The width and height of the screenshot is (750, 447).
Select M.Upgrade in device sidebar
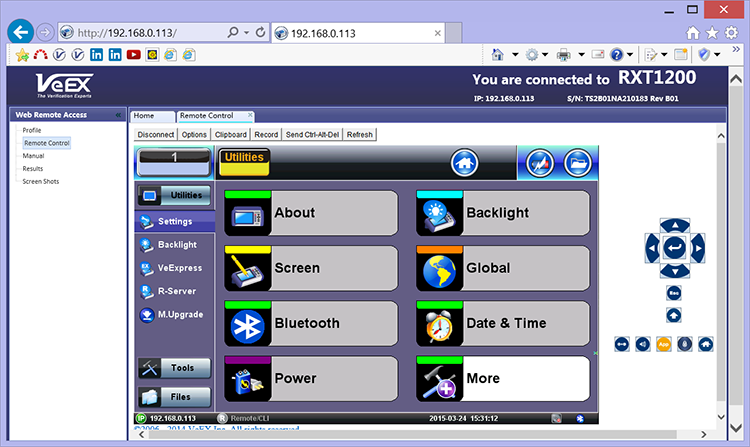click(175, 315)
